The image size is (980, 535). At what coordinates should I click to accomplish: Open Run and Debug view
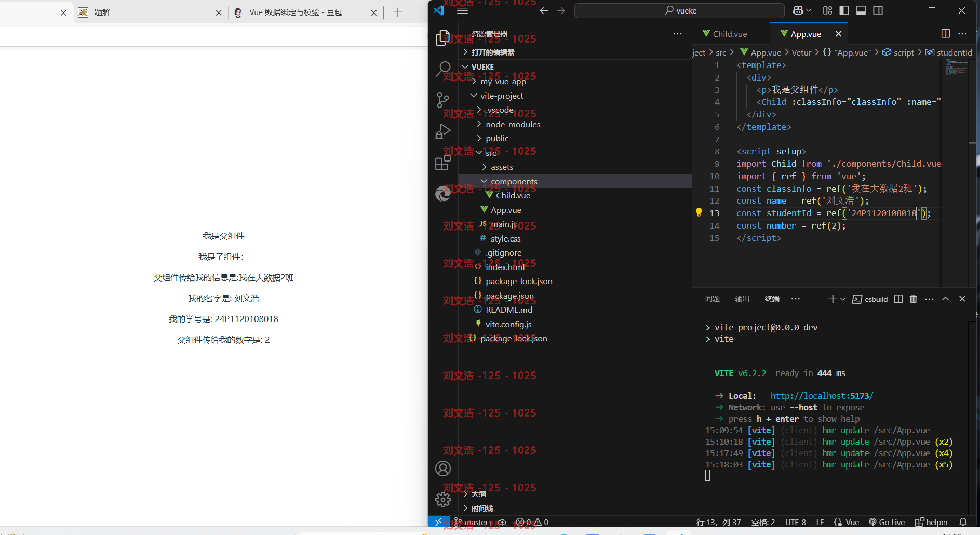(x=442, y=132)
